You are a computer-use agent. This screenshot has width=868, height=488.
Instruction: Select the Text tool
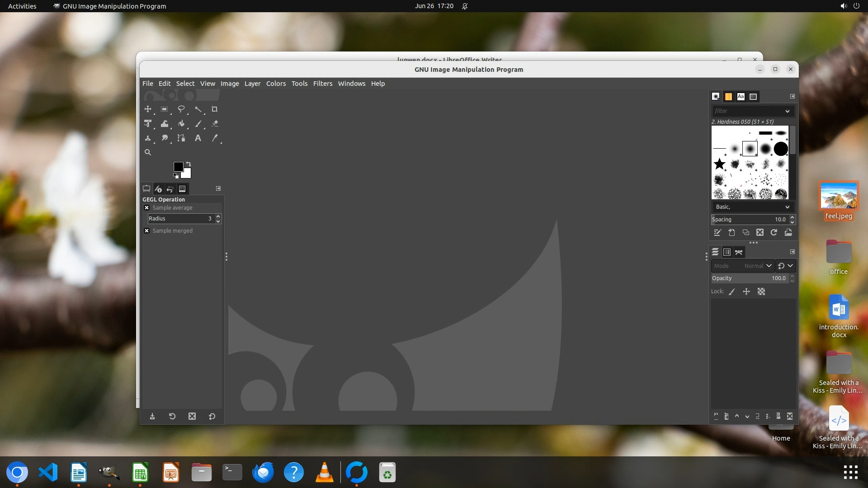(x=198, y=138)
